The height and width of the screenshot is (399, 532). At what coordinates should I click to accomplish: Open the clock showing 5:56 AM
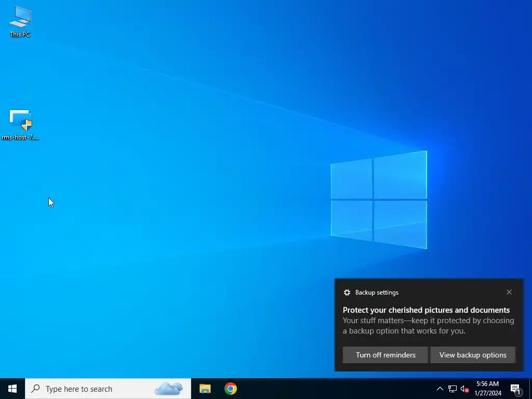487,389
